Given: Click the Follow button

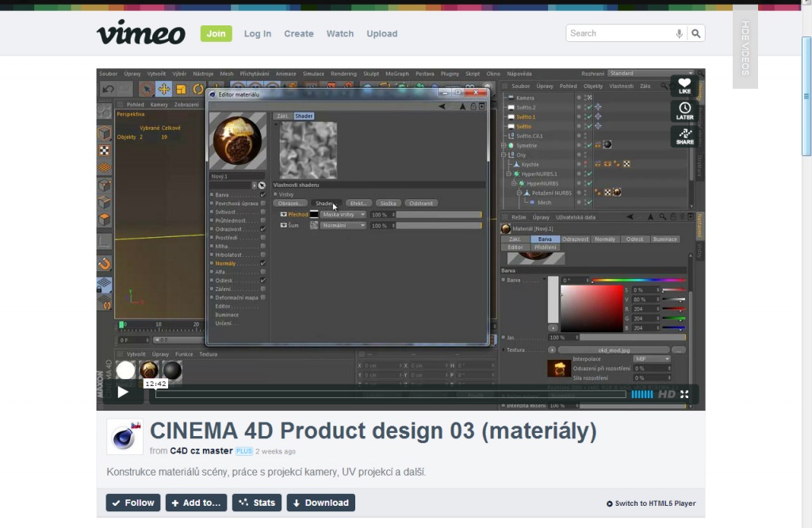Looking at the screenshot, I should [x=133, y=503].
